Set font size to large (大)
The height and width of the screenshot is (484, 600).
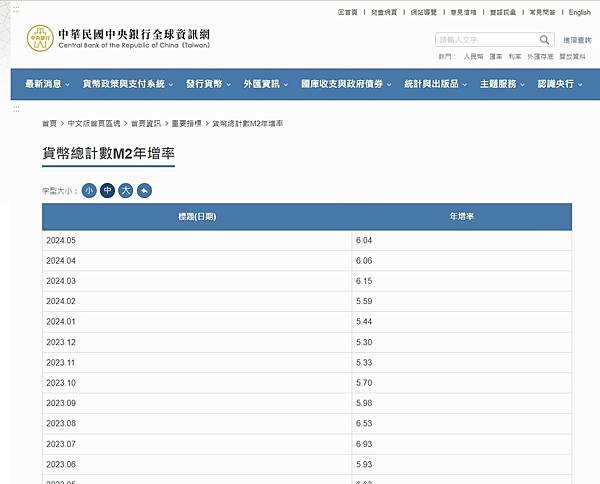(126, 191)
